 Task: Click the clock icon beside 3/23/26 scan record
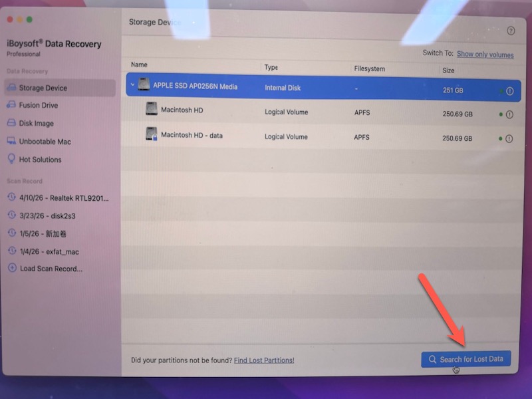click(x=11, y=215)
